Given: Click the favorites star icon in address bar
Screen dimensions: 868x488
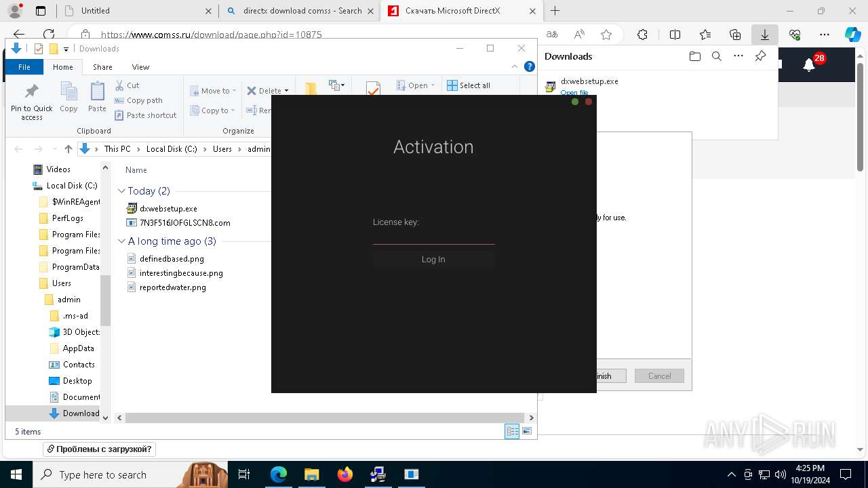Looking at the screenshot, I should pyautogui.click(x=606, y=35).
